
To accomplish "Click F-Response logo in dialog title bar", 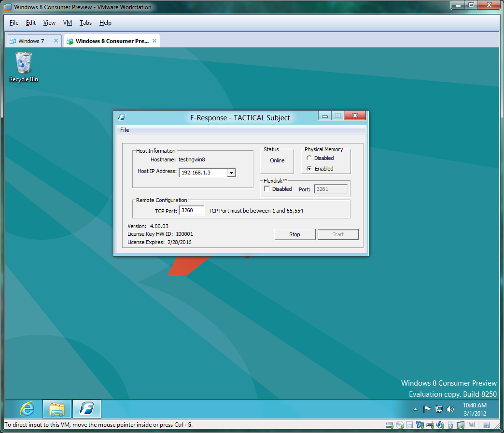I will (x=122, y=117).
